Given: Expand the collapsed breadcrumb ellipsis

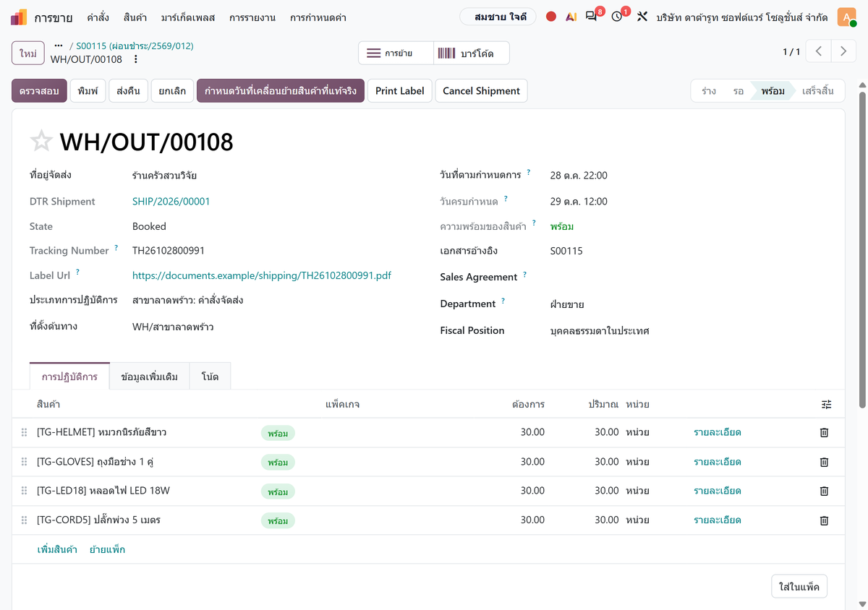Looking at the screenshot, I should point(59,46).
